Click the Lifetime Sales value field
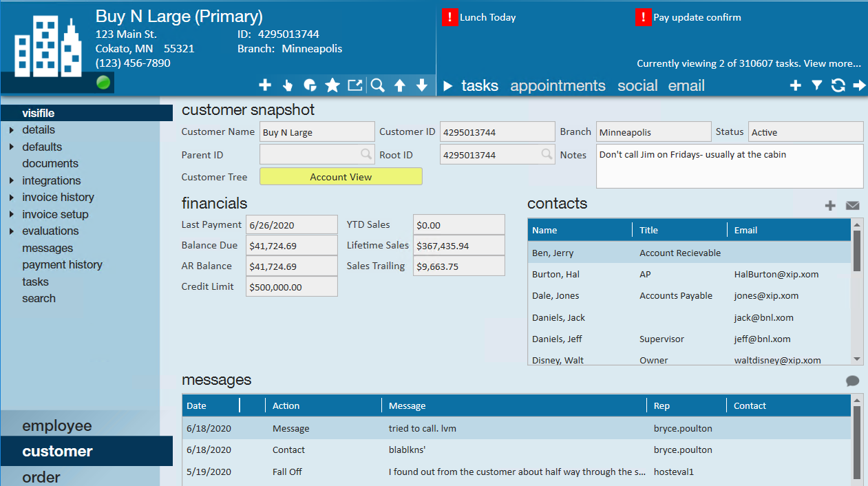The width and height of the screenshot is (868, 486). 459,246
